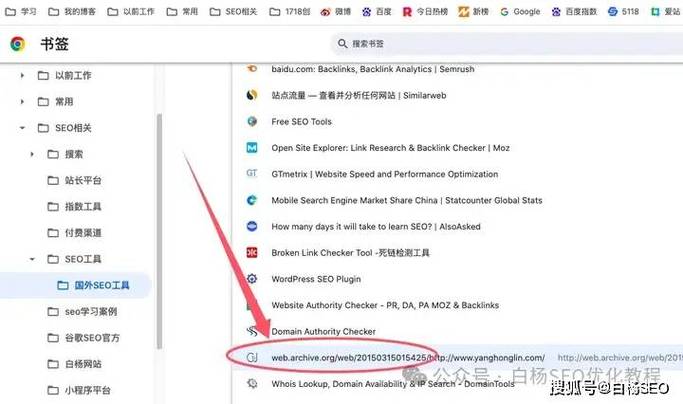
Task: Click the magnifier icon in search field
Action: pos(342,44)
